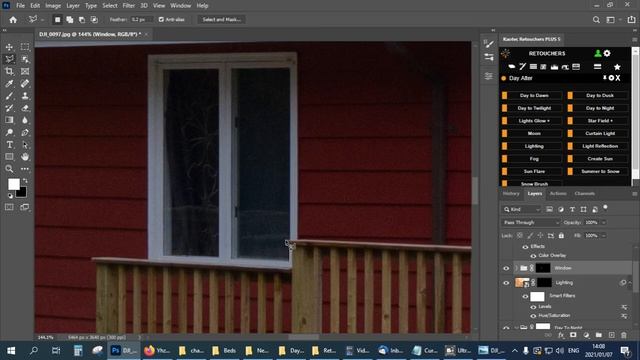Collapse the Lighting layer effects arrow
Screen dimensions: 640x360
point(630,282)
